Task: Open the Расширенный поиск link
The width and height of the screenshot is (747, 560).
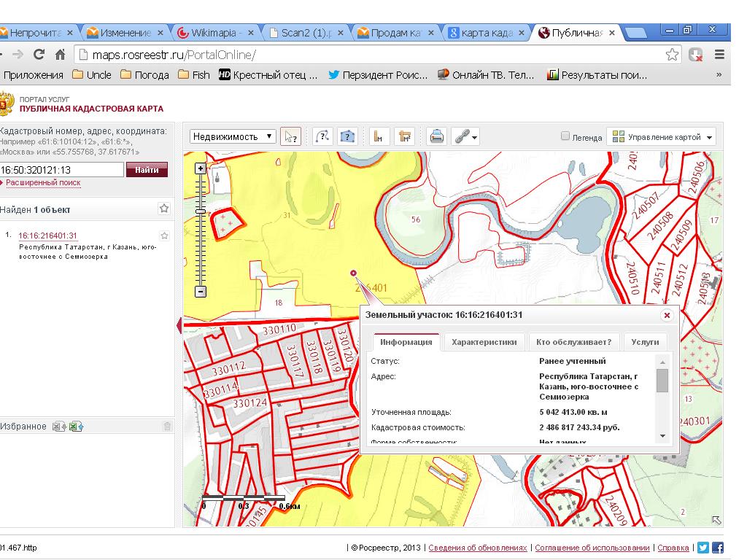Action: coord(43,183)
